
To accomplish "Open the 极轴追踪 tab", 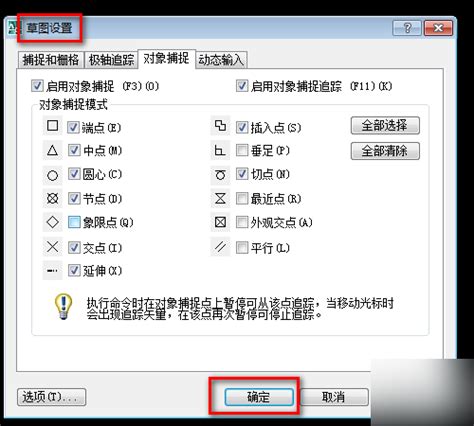I will [111, 60].
